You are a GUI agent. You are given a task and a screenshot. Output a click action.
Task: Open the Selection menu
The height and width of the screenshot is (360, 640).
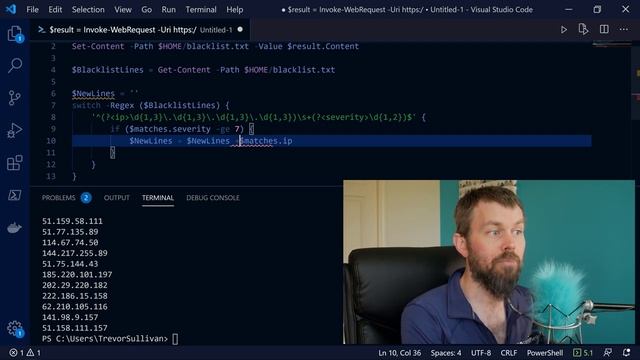pos(88,9)
